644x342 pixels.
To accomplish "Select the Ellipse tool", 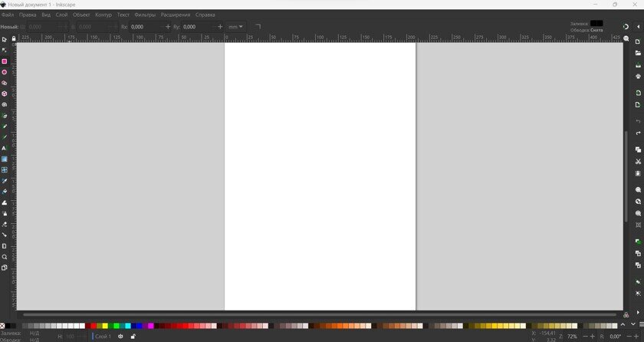I will click(4, 72).
